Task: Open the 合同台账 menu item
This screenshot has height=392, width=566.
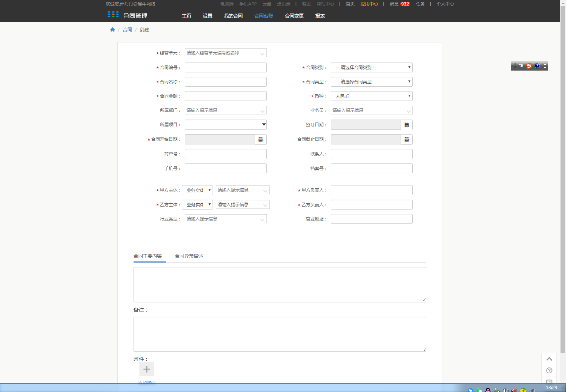Action: click(264, 16)
